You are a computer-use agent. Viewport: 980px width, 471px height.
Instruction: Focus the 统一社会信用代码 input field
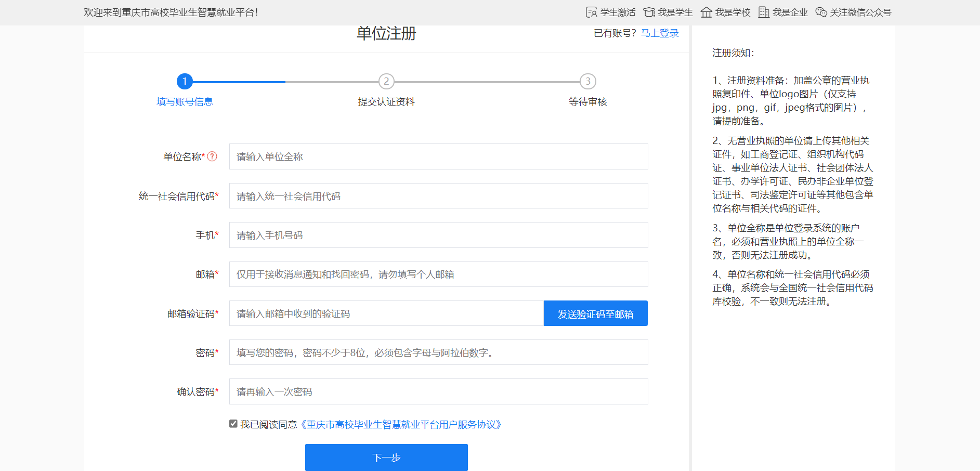(438, 196)
